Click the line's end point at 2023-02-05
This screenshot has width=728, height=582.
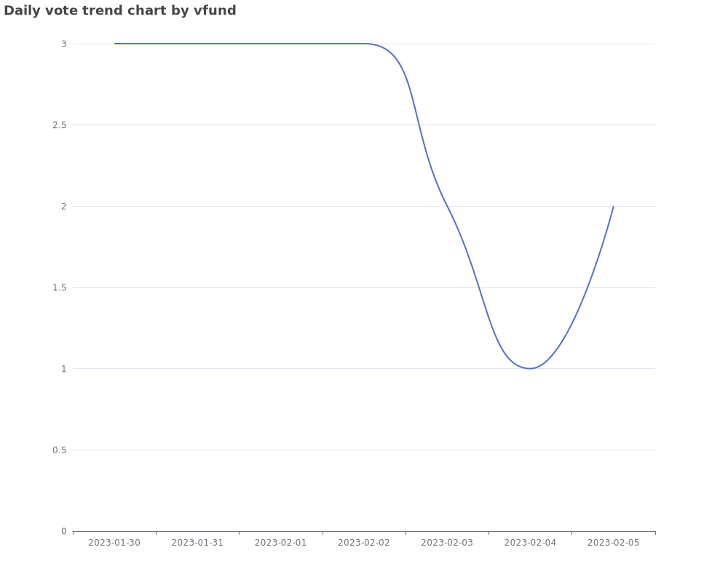[x=613, y=206]
